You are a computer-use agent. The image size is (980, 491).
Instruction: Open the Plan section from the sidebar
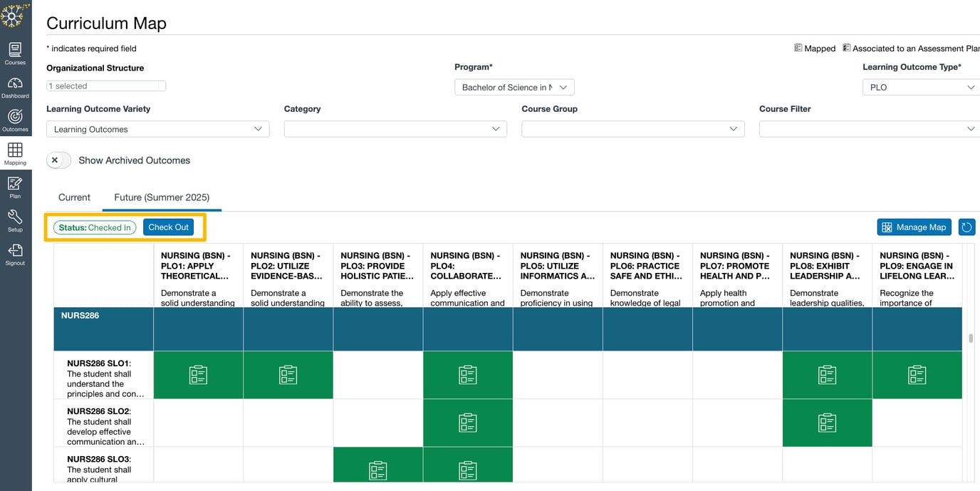14,186
